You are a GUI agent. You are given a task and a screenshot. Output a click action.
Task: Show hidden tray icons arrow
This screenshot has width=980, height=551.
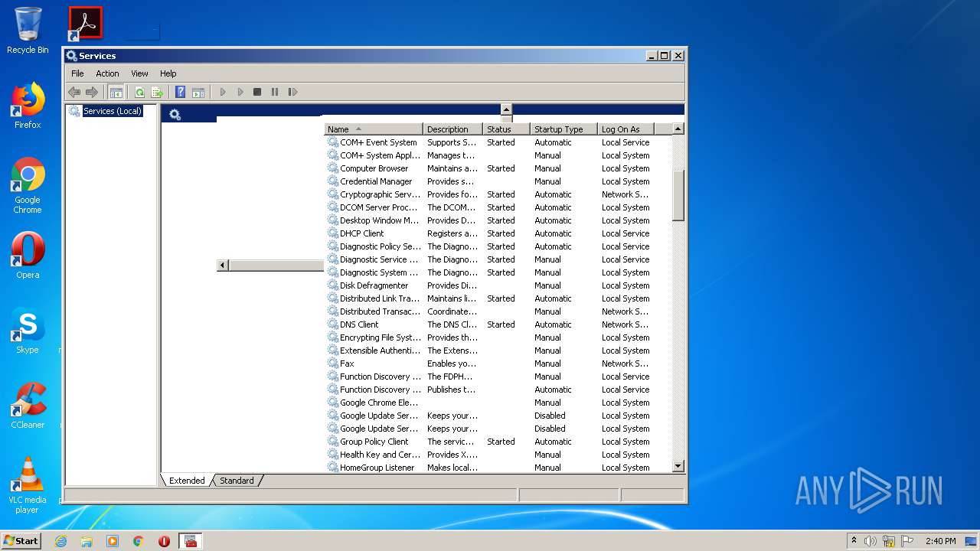854,541
